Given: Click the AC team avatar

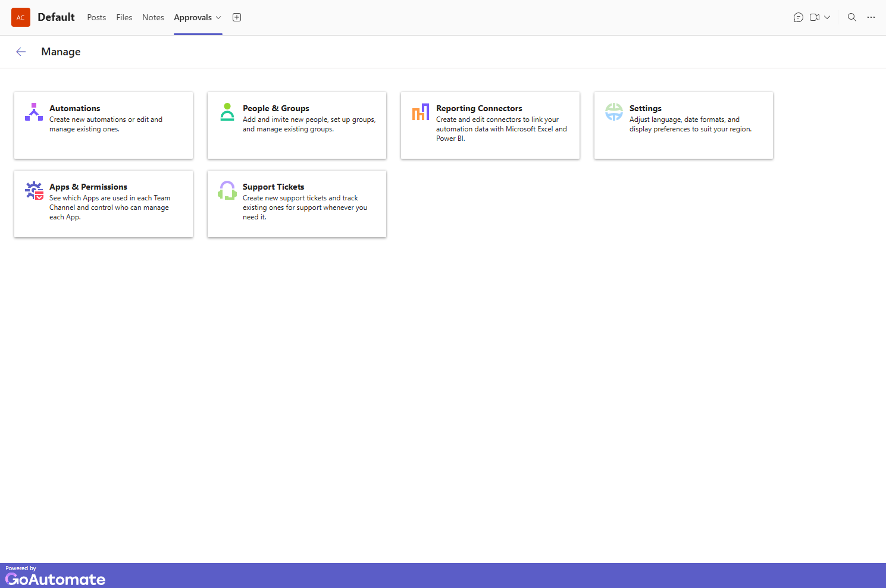Looking at the screenshot, I should [x=21, y=17].
